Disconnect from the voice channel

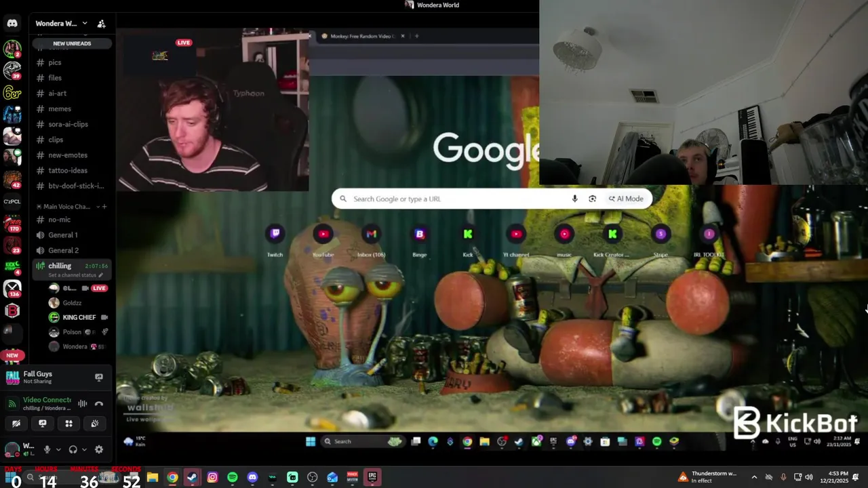click(99, 403)
